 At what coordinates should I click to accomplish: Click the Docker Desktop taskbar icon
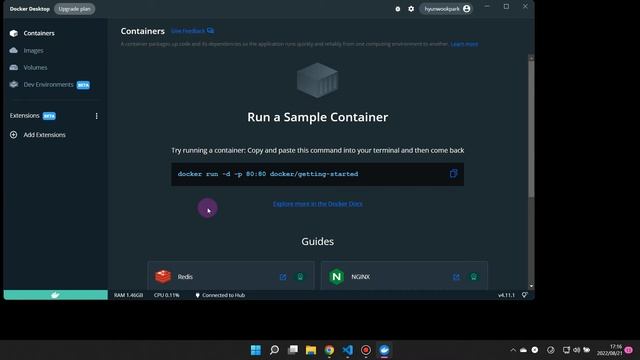(384, 350)
